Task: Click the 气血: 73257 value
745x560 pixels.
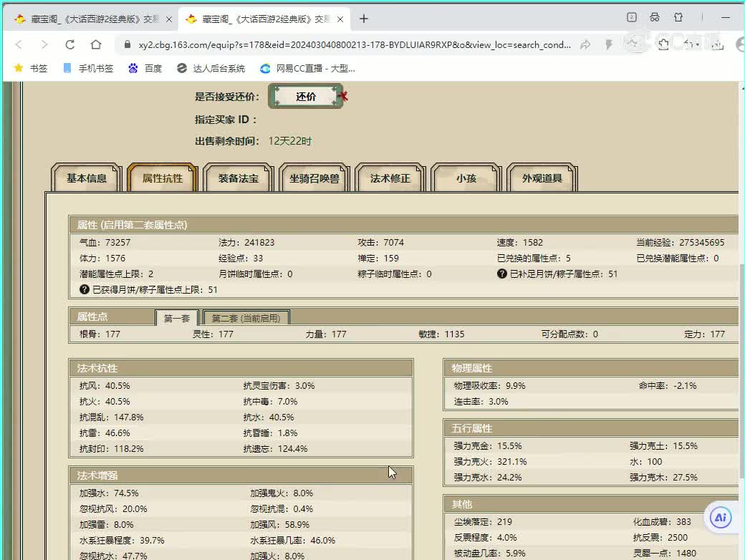Action: pos(105,242)
